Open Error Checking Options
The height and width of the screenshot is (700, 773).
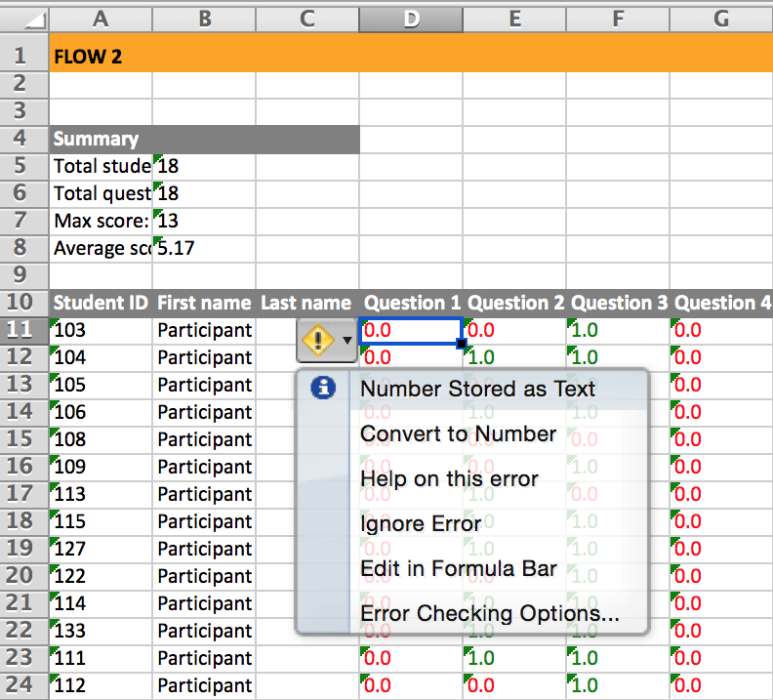click(x=489, y=613)
